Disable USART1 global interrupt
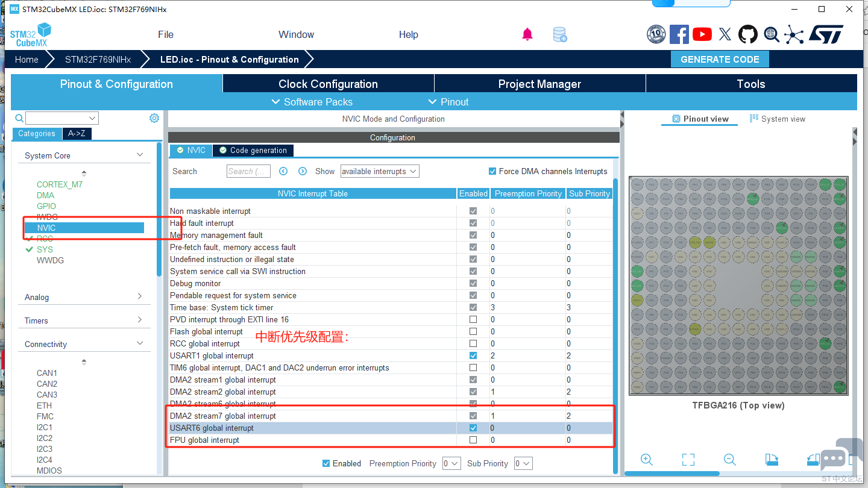The height and width of the screenshot is (488, 868). 473,355
